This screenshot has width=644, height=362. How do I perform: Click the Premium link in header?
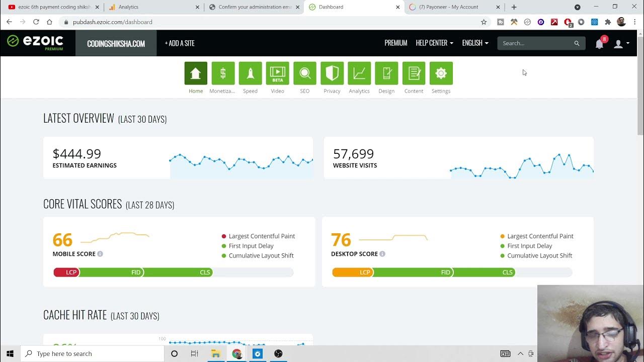pyautogui.click(x=395, y=43)
